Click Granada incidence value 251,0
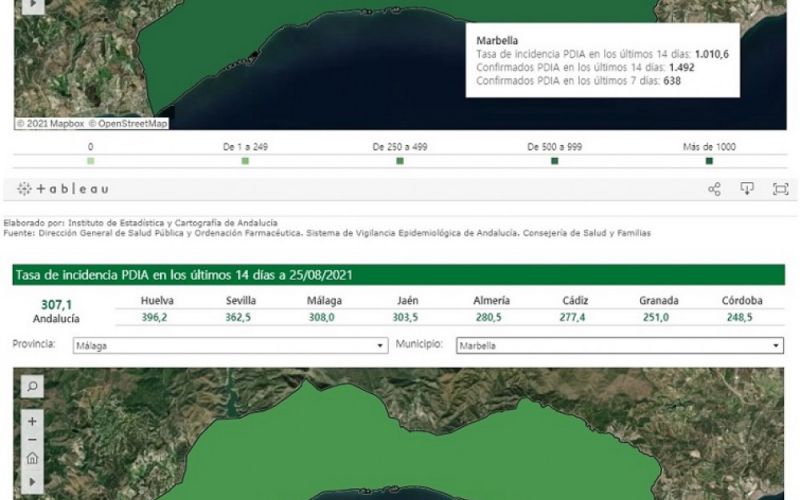The height and width of the screenshot is (500, 800). click(656, 317)
